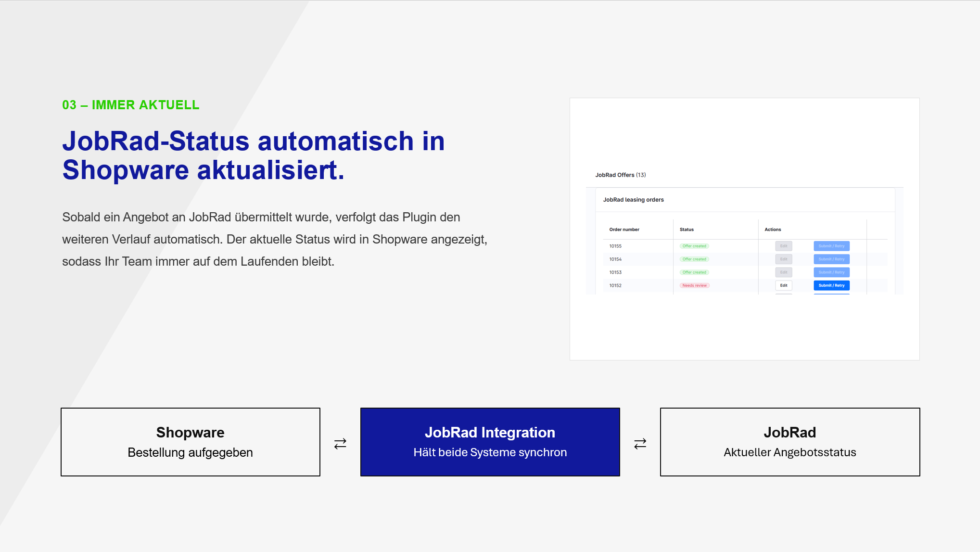Click the 'Order number' column header

point(624,230)
